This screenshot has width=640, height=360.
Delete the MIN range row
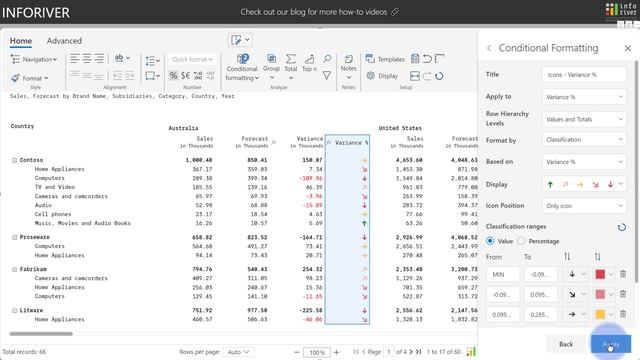(x=623, y=274)
